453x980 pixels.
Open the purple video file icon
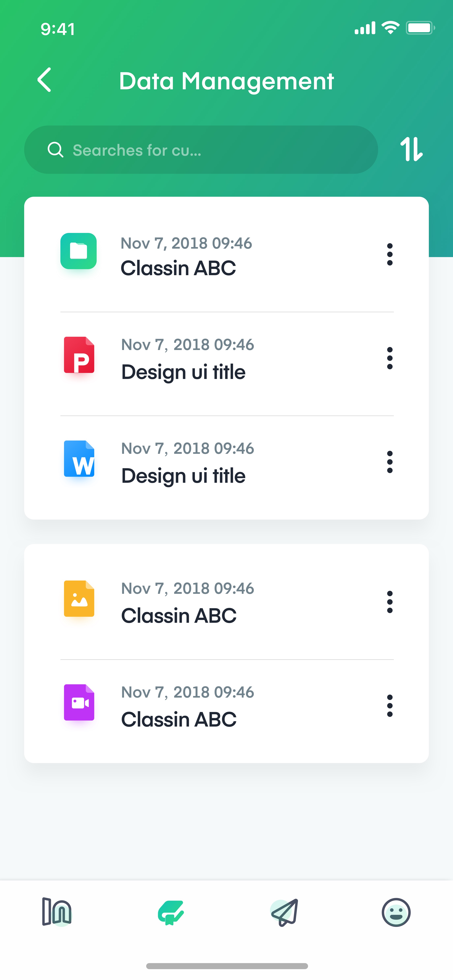[79, 703]
